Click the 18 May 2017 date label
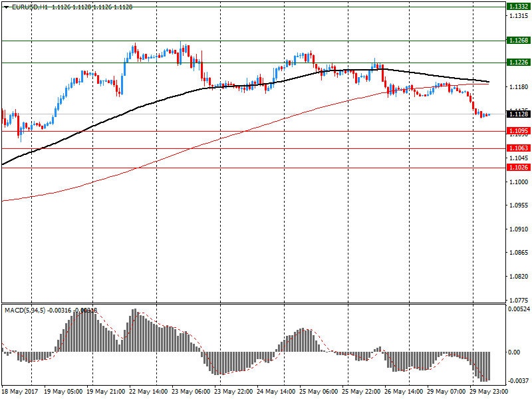Screen dimensions: 532x399 tap(20, 391)
